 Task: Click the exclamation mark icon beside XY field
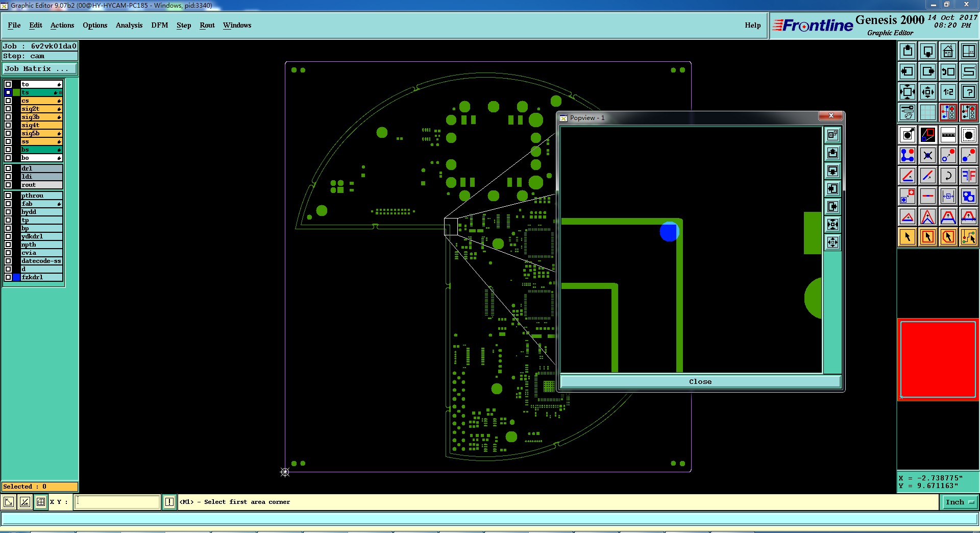point(169,502)
